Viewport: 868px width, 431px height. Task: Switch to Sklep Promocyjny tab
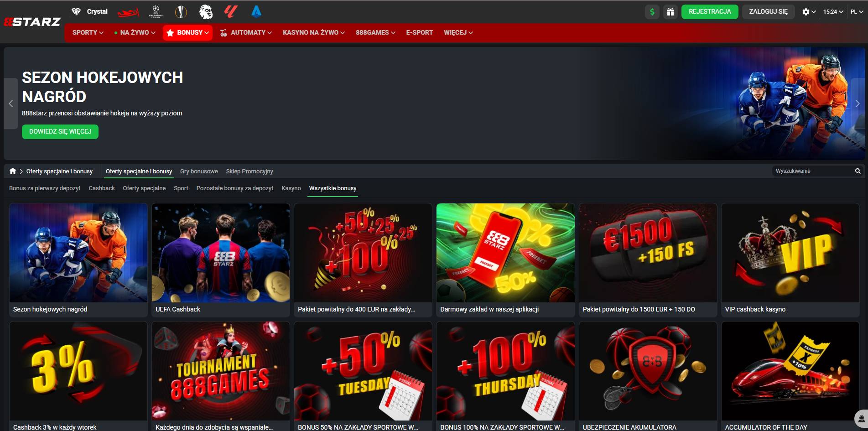point(249,171)
